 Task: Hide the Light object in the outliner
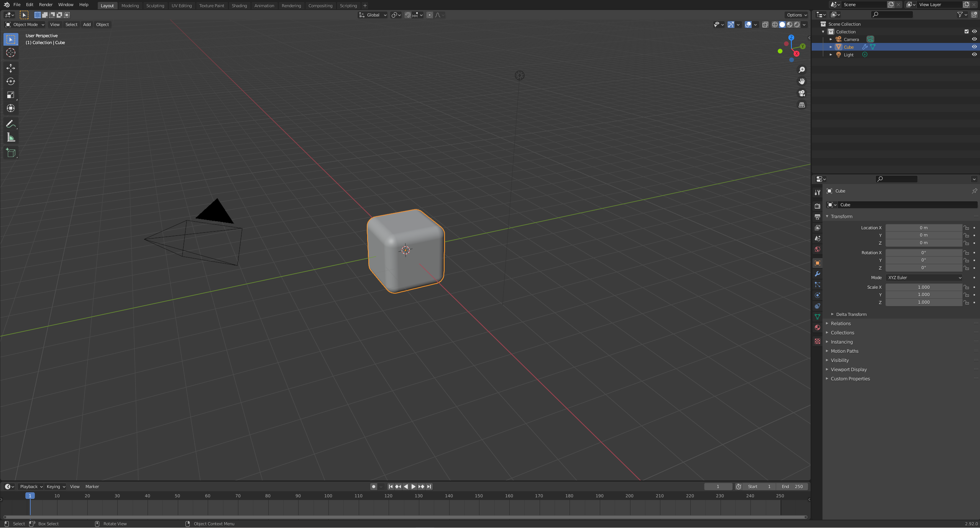[x=974, y=54]
